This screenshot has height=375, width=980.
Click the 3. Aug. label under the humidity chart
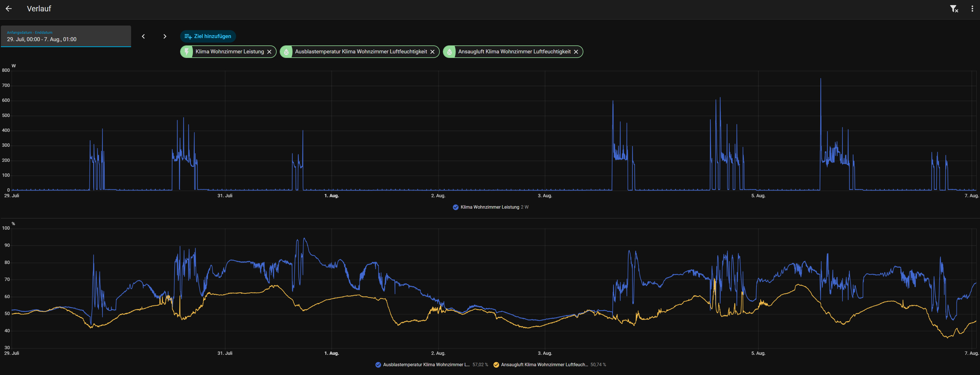pyautogui.click(x=545, y=354)
